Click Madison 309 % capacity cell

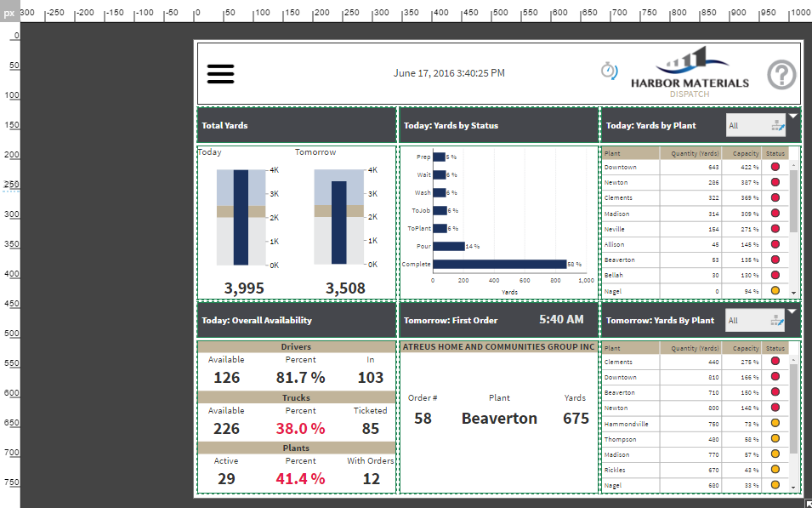(x=741, y=214)
